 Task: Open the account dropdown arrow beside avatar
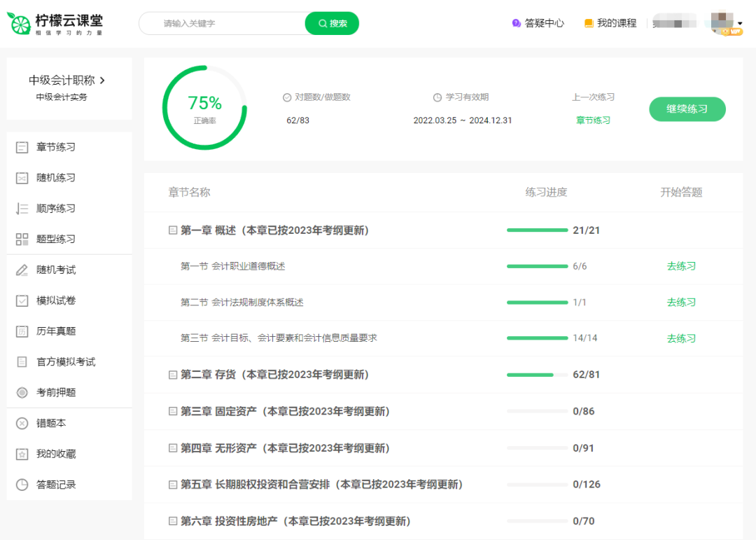coord(740,23)
